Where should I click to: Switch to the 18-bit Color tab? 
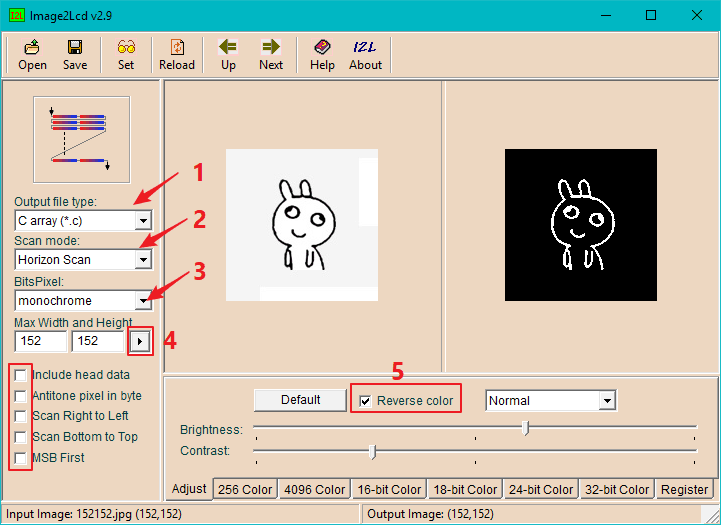(x=465, y=490)
